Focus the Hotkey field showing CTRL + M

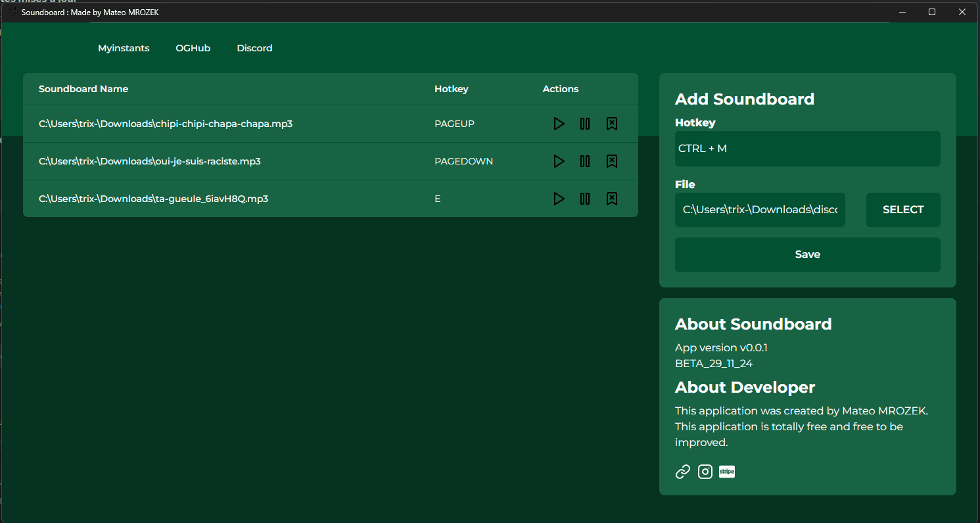point(808,149)
